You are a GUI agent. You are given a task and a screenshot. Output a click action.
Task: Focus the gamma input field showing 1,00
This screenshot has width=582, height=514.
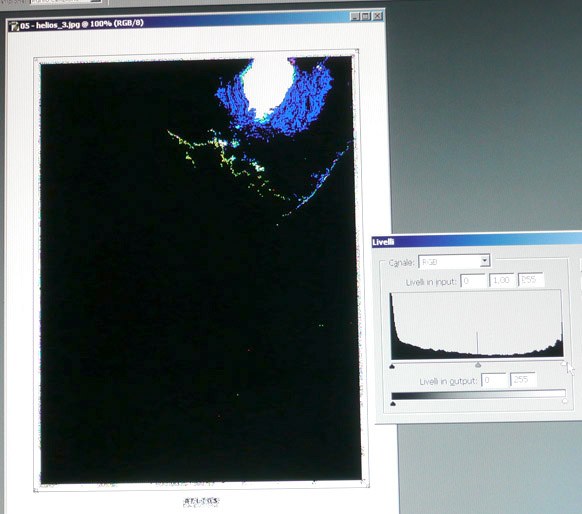[x=502, y=280]
